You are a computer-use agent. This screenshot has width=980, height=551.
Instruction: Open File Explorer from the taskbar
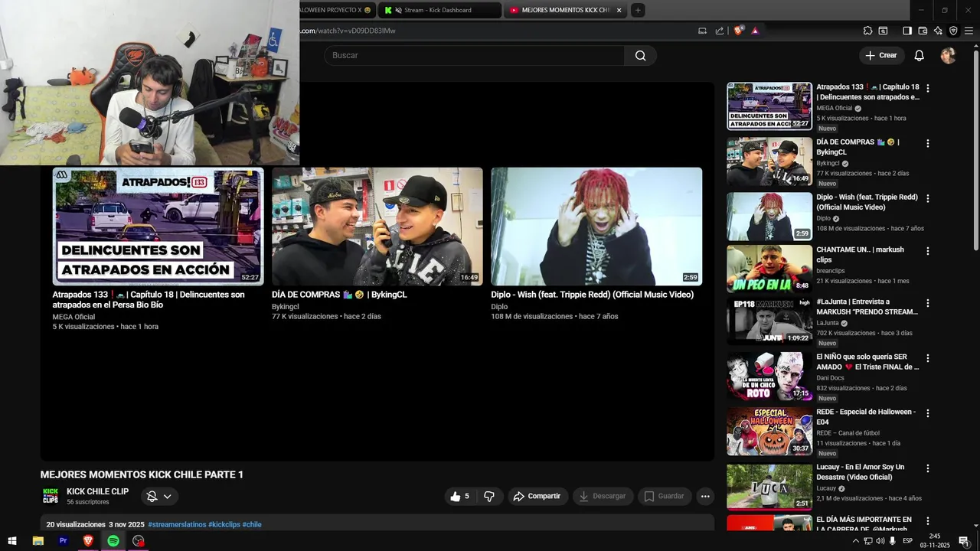[38, 540]
